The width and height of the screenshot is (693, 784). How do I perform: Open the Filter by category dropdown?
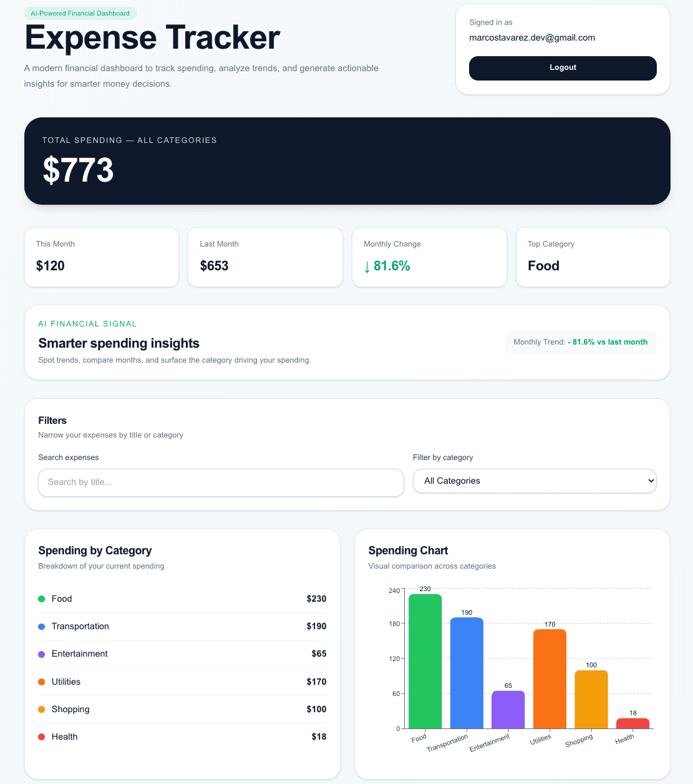point(535,481)
